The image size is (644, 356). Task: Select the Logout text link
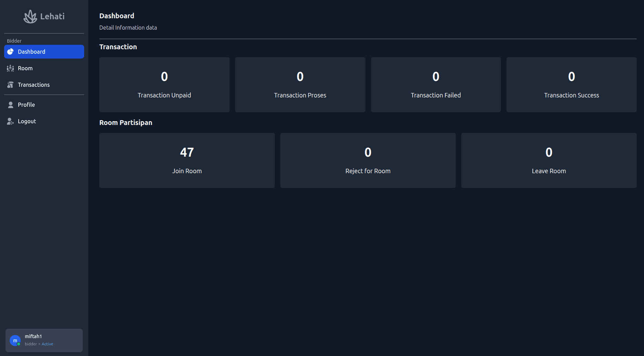pyautogui.click(x=27, y=121)
